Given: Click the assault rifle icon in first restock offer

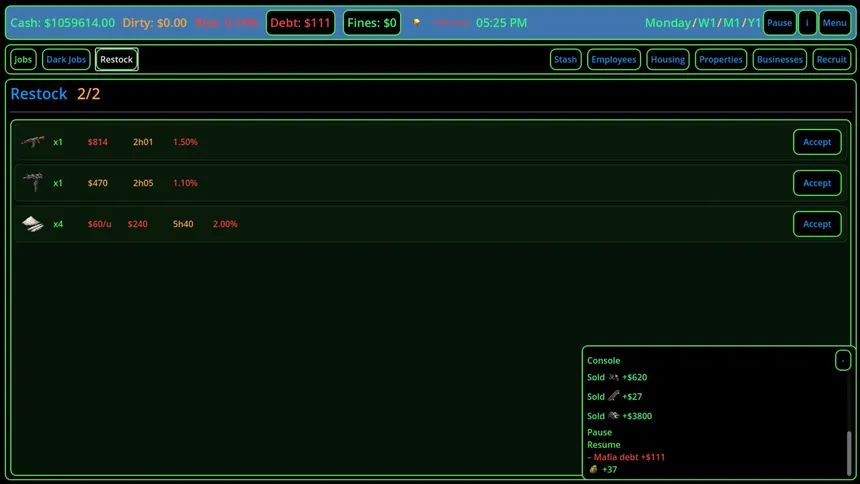Looking at the screenshot, I should [x=33, y=142].
